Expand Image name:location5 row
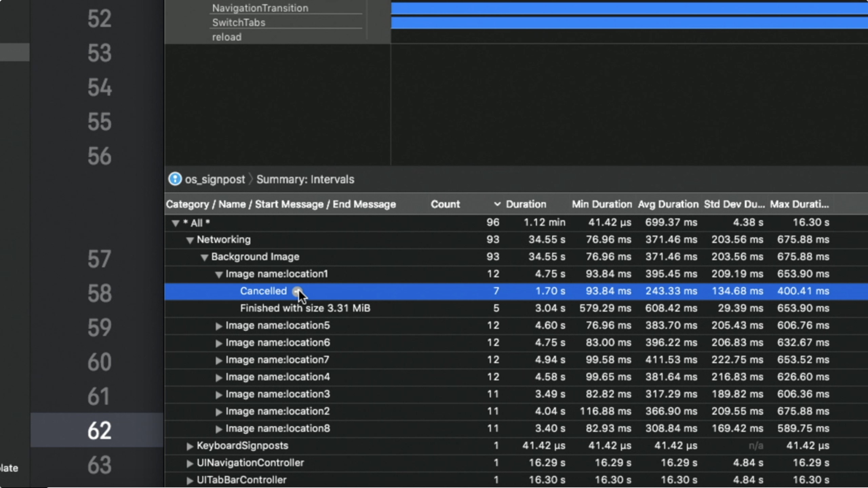868x488 pixels. point(219,326)
